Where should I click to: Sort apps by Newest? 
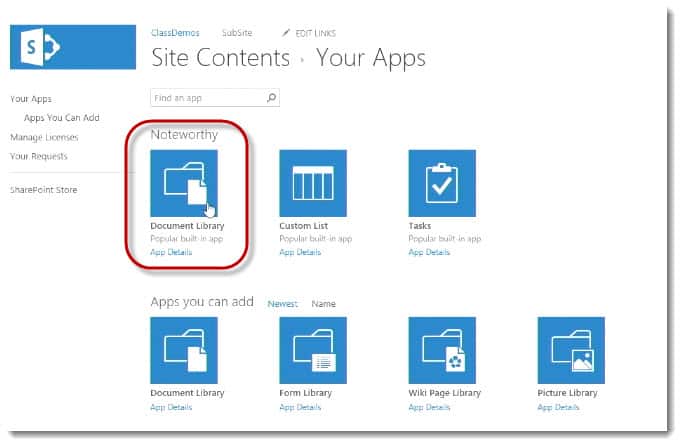pyautogui.click(x=283, y=304)
